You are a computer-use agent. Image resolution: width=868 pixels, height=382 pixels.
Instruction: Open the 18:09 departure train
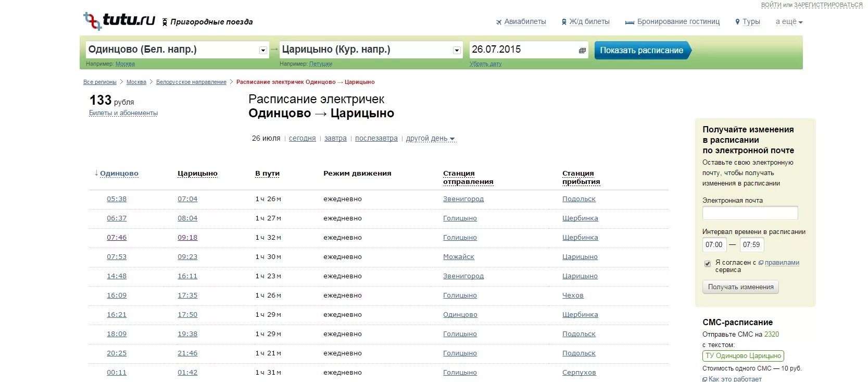tap(117, 334)
